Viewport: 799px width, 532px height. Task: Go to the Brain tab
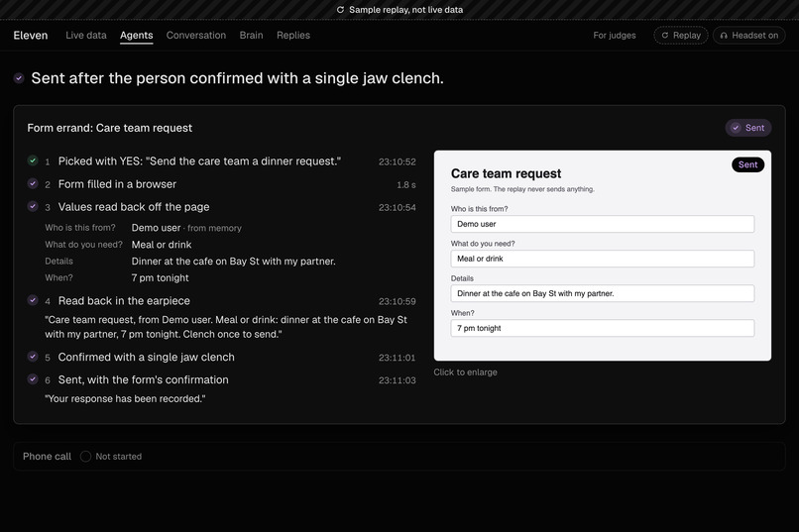251,35
